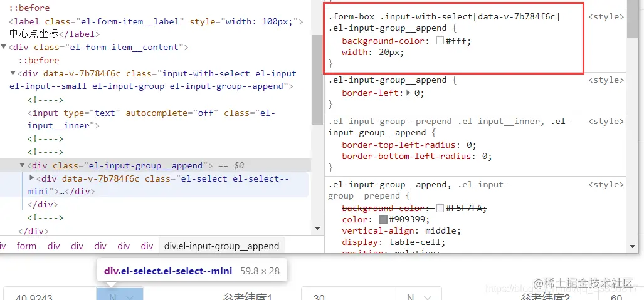Click the #fff background-color swatch

pyautogui.click(x=440, y=41)
